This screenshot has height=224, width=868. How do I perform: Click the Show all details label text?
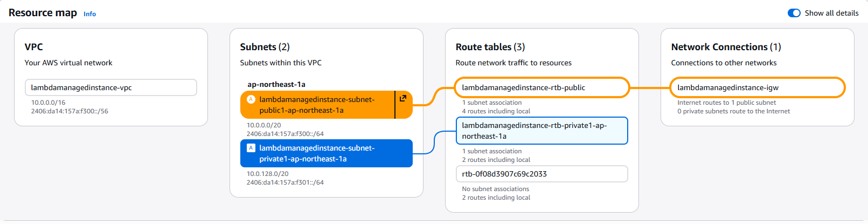coord(831,13)
